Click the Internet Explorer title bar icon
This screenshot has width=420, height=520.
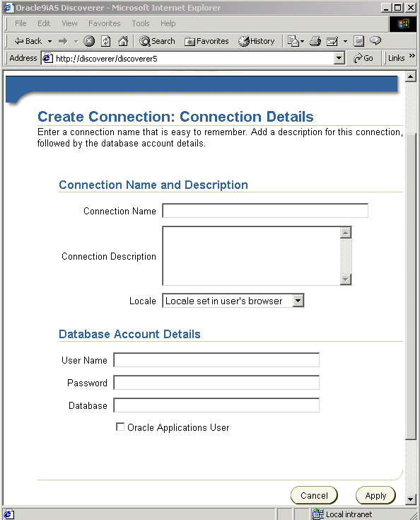point(8,7)
